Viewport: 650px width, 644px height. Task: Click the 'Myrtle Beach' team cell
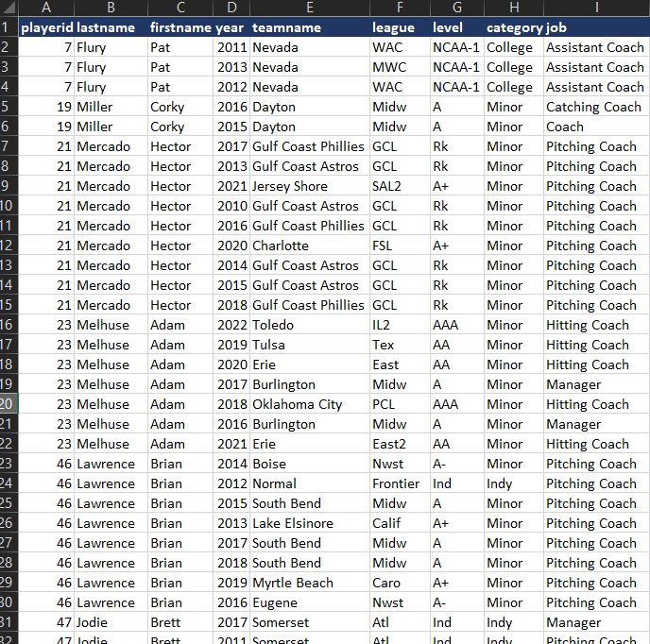pos(293,583)
